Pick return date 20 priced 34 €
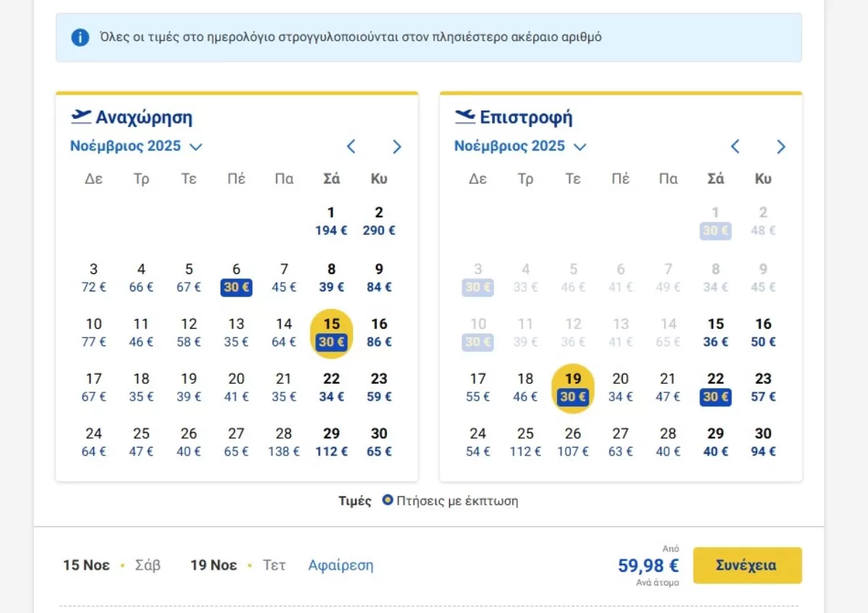The height and width of the screenshot is (613, 868). point(621,387)
